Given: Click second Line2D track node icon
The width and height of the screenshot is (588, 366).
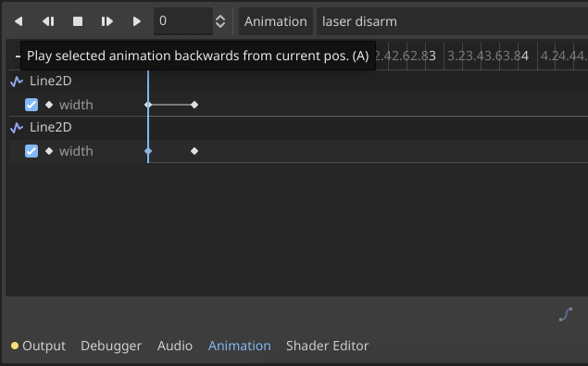Looking at the screenshot, I should point(17,128).
